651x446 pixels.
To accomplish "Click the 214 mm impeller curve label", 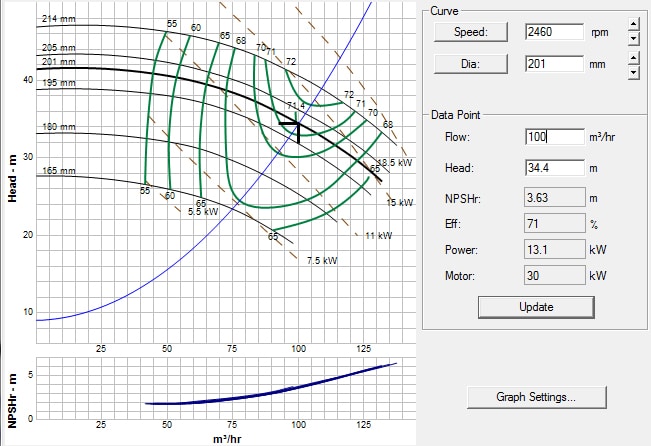I will coord(59,20).
